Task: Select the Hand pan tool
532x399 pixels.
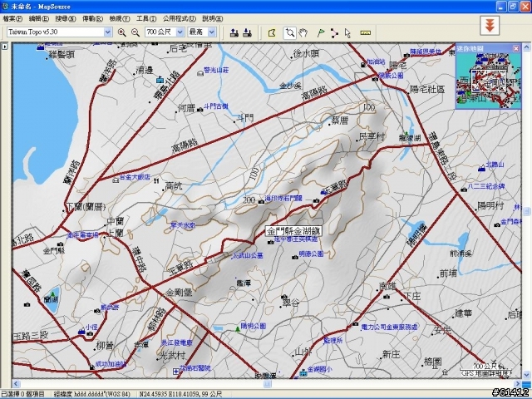Action: 303,33
